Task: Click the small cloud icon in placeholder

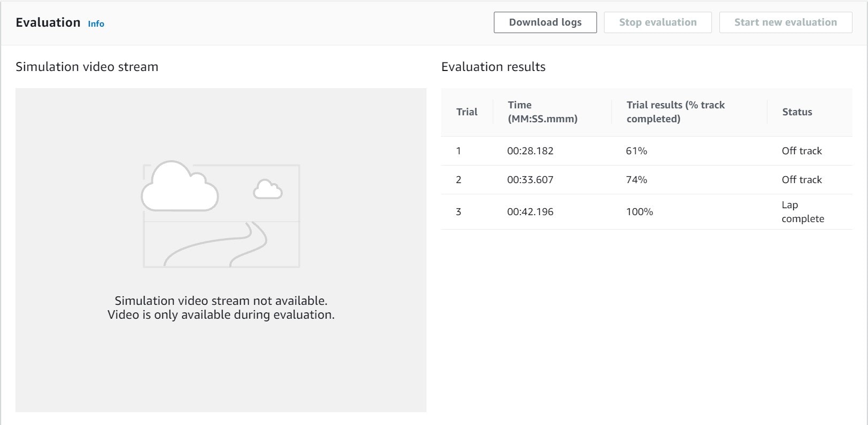Action: (268, 190)
